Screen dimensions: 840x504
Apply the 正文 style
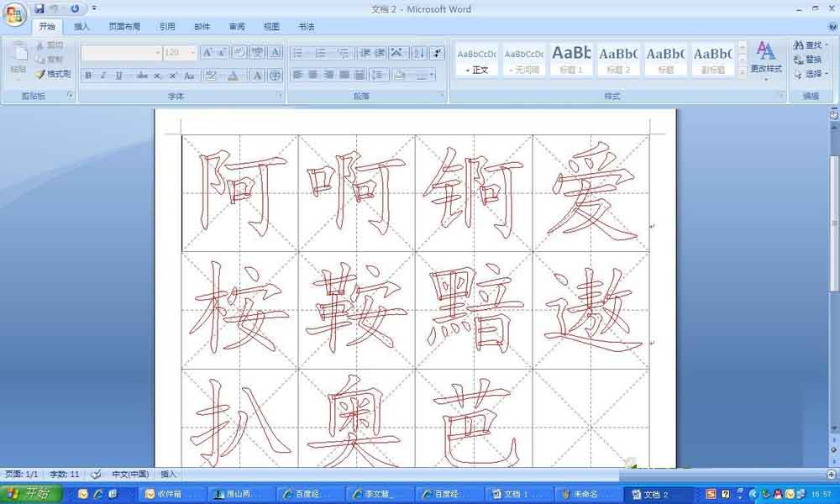click(477, 60)
